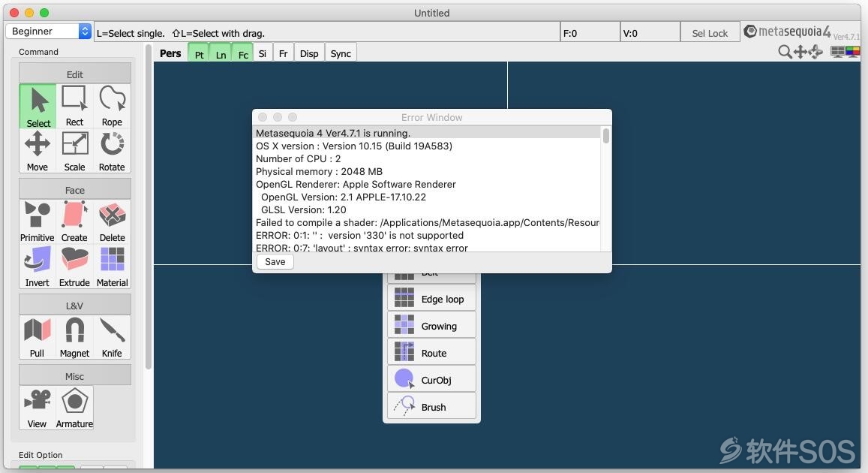Click the F:0 face count field

pyautogui.click(x=590, y=33)
